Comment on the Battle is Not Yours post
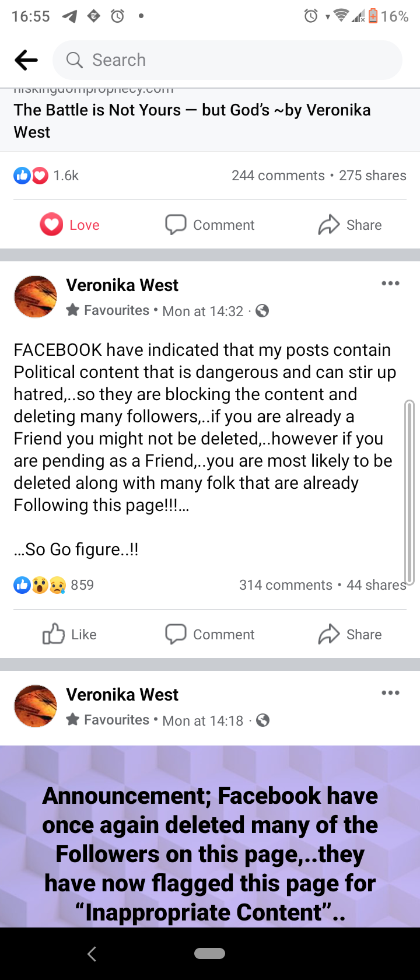Image resolution: width=420 pixels, height=980 pixels. [210, 225]
